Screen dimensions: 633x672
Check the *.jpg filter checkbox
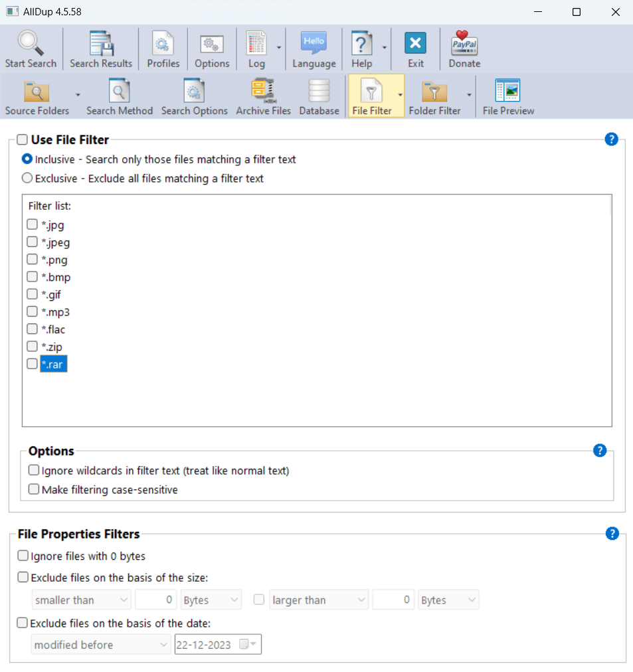pos(32,224)
